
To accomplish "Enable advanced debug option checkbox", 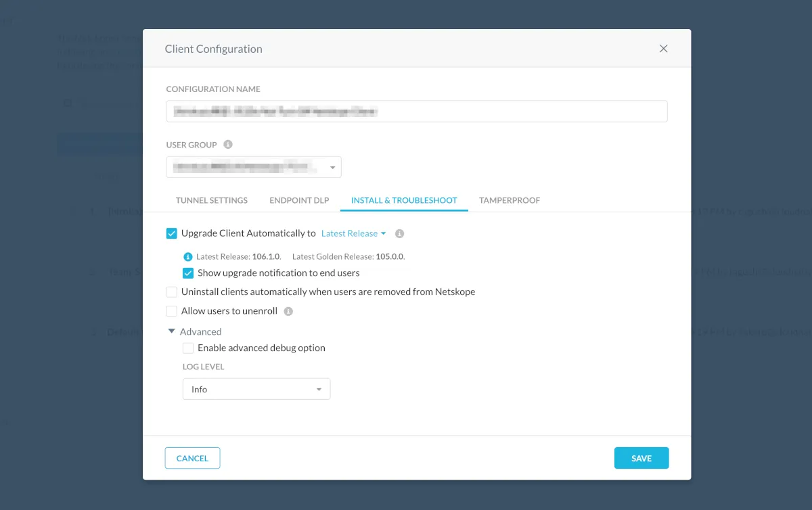I will [x=188, y=348].
